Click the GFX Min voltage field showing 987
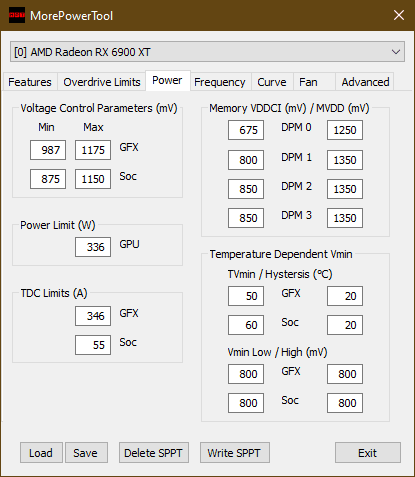Image resolution: width=415 pixels, height=477 pixels. click(48, 150)
